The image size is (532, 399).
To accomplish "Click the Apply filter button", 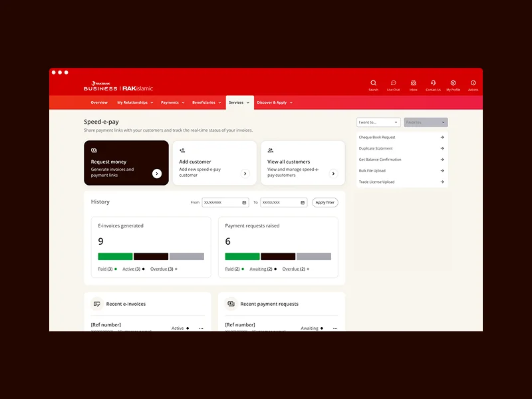I will click(x=325, y=203).
